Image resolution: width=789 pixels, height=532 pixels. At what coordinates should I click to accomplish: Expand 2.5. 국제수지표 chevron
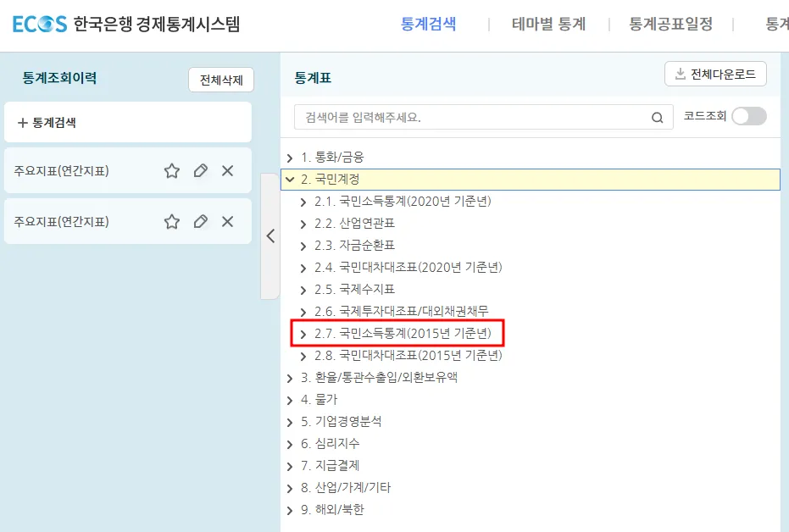[303, 290]
